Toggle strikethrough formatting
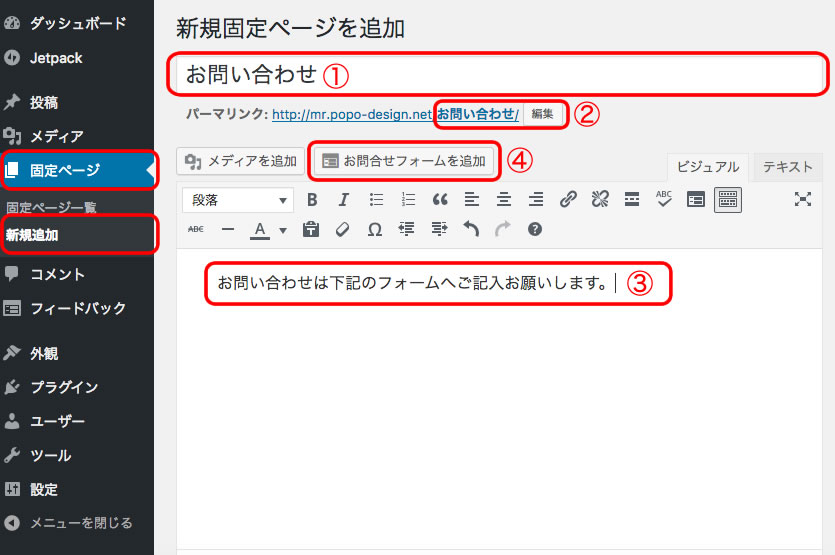The height and width of the screenshot is (555, 835). tap(196, 229)
